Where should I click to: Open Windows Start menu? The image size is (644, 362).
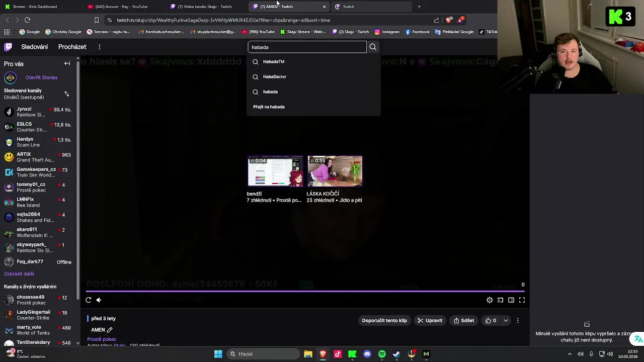coord(218,354)
